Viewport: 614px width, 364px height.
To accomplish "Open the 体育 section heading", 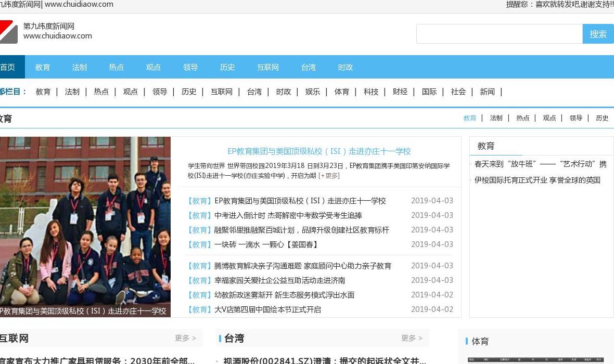I will tap(480, 341).
